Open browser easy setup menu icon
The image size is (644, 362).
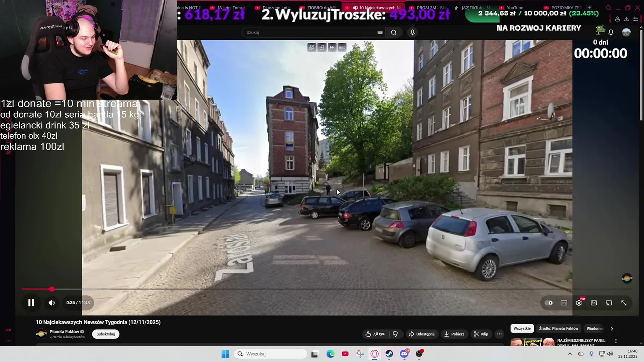point(635,19)
